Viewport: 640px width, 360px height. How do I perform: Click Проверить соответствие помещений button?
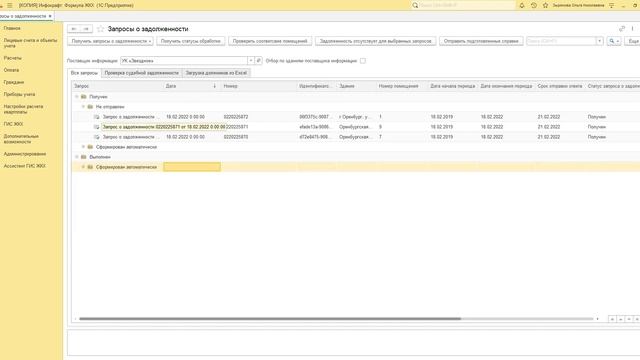[270, 41]
